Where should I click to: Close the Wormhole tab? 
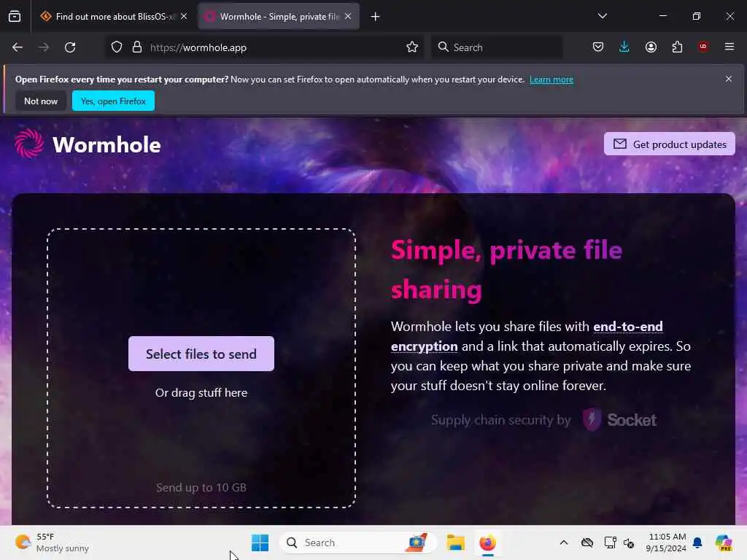pyautogui.click(x=348, y=17)
